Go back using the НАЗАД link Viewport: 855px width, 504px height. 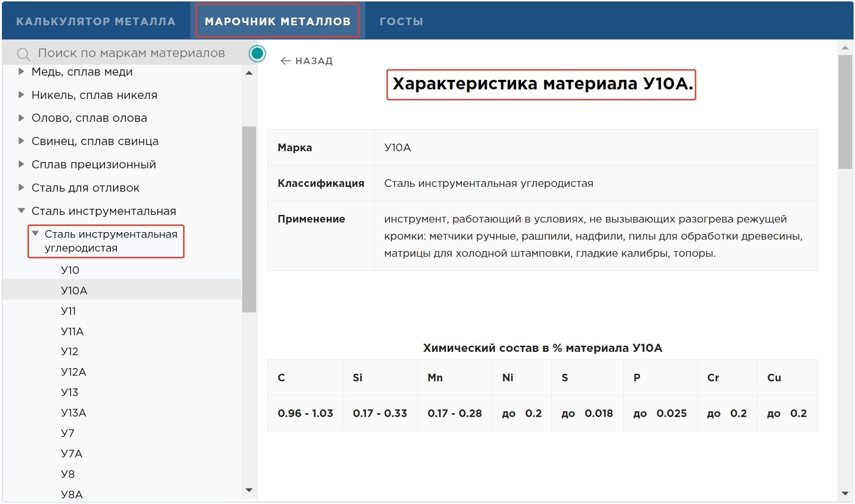click(x=314, y=61)
